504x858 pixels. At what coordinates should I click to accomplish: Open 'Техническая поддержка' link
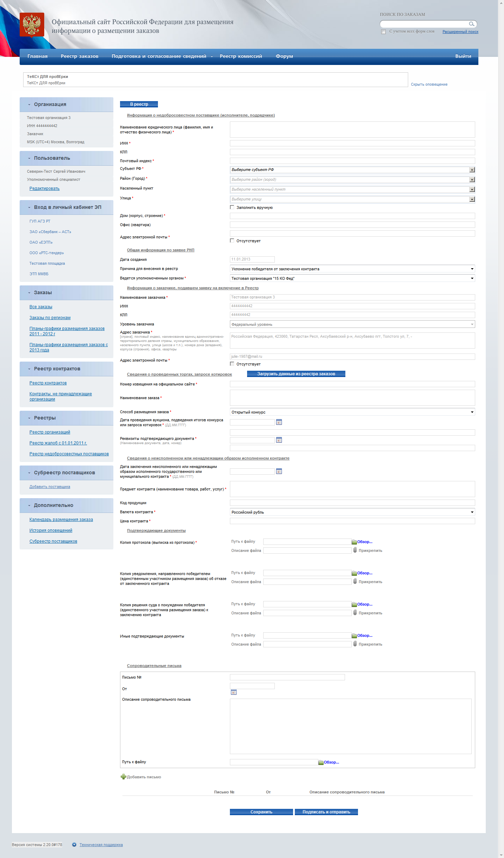pos(101,845)
